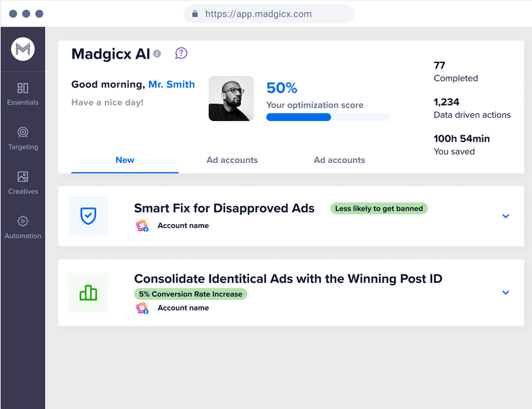Switch to the second Ad accounts tab
Image resolution: width=532 pixels, height=409 pixels.
click(x=339, y=160)
